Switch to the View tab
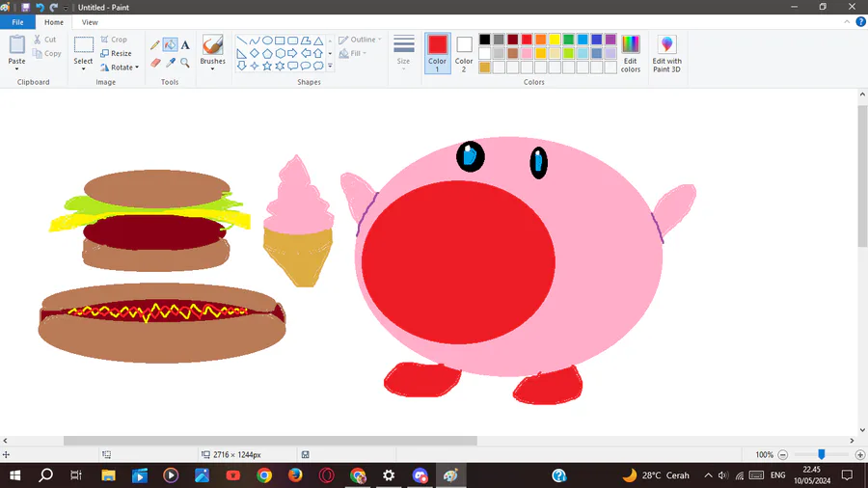Viewport: 868px width, 488px height. coord(90,22)
